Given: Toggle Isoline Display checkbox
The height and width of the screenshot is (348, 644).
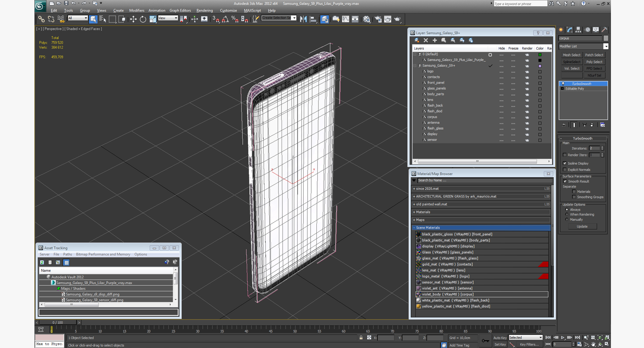Looking at the screenshot, I should click(565, 163).
